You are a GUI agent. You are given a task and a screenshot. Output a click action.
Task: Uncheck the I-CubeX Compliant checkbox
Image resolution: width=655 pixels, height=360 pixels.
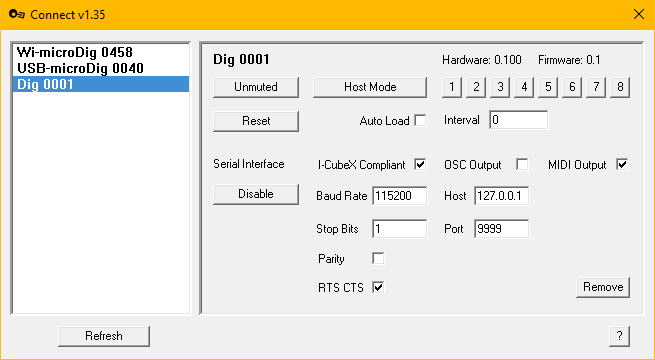[420, 165]
